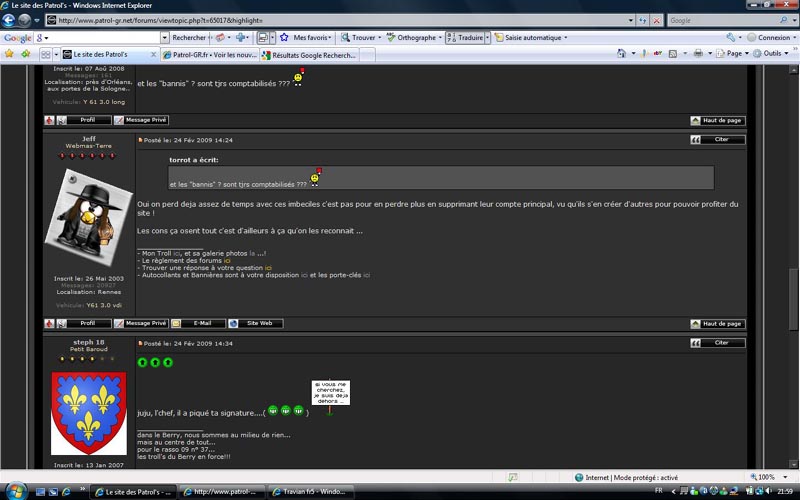This screenshot has height=500, width=800.
Task: Close the Le site des Patrol's tab
Action: 153,54
